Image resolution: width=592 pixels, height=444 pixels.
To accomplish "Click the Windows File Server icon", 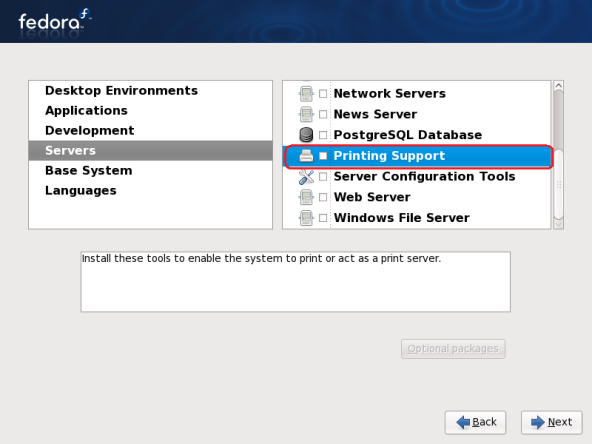I will (306, 218).
